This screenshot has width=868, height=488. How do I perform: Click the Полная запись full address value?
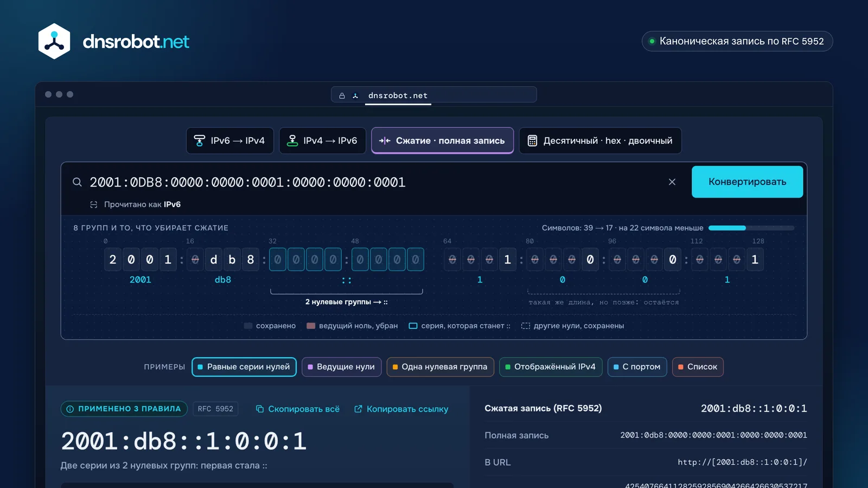pos(713,435)
